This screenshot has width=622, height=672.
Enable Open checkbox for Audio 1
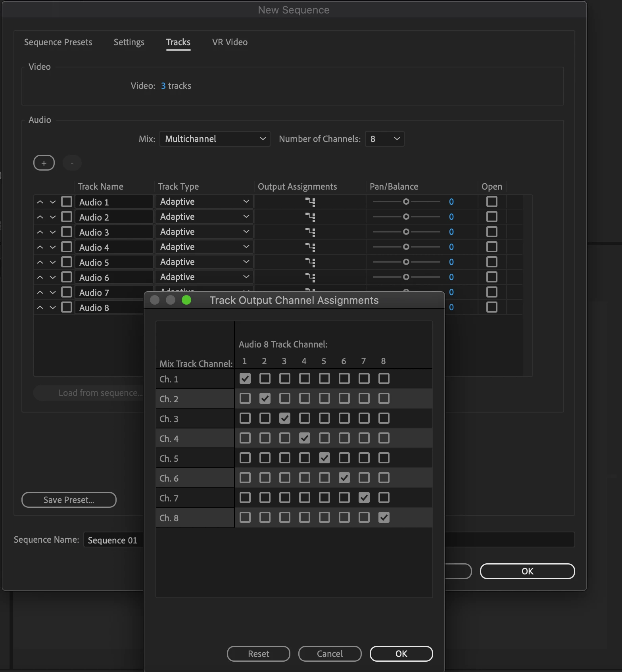click(492, 202)
